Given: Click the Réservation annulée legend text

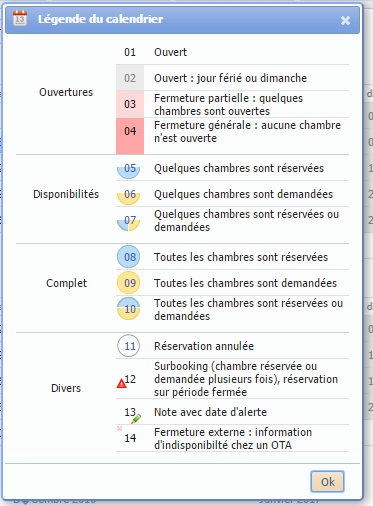Looking at the screenshot, I should tap(204, 346).
